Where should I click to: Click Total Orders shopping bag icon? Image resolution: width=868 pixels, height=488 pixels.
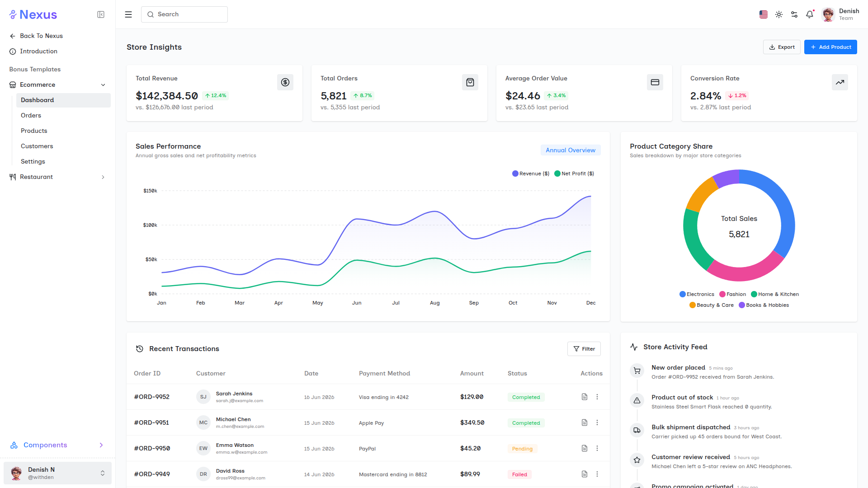click(470, 82)
